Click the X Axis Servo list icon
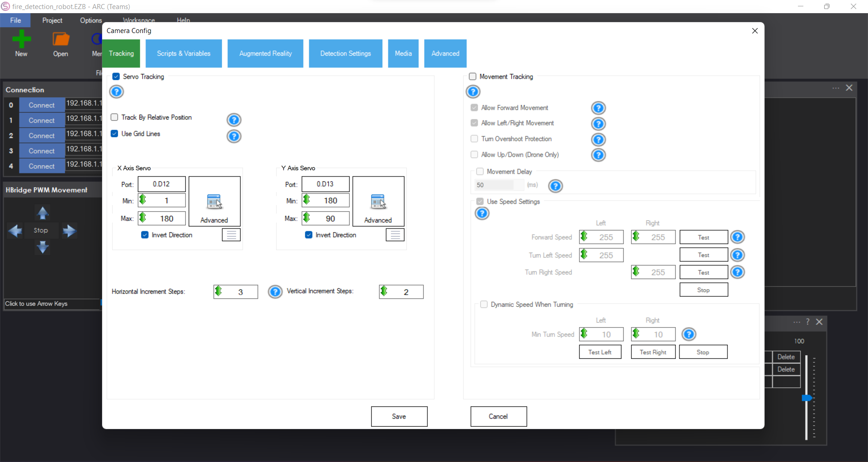This screenshot has height=462, width=868. (x=231, y=235)
